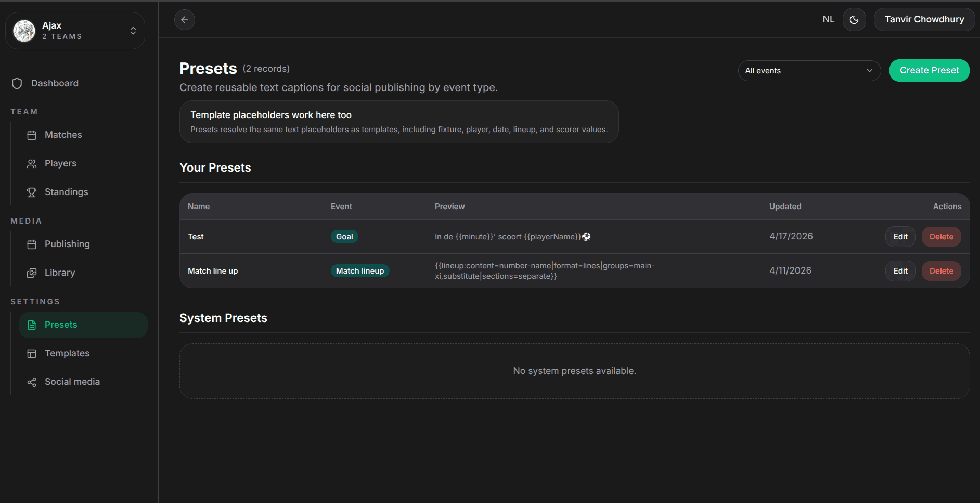The width and height of the screenshot is (980, 503).
Task: Click the Match line up name
Action: (213, 271)
